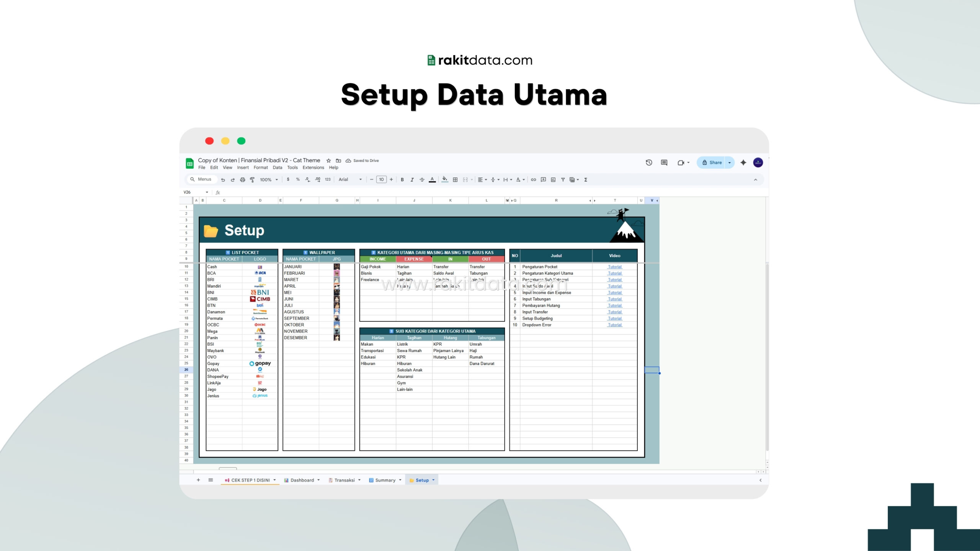The height and width of the screenshot is (551, 980).
Task: Click the Meet camera icon
Action: [681, 163]
